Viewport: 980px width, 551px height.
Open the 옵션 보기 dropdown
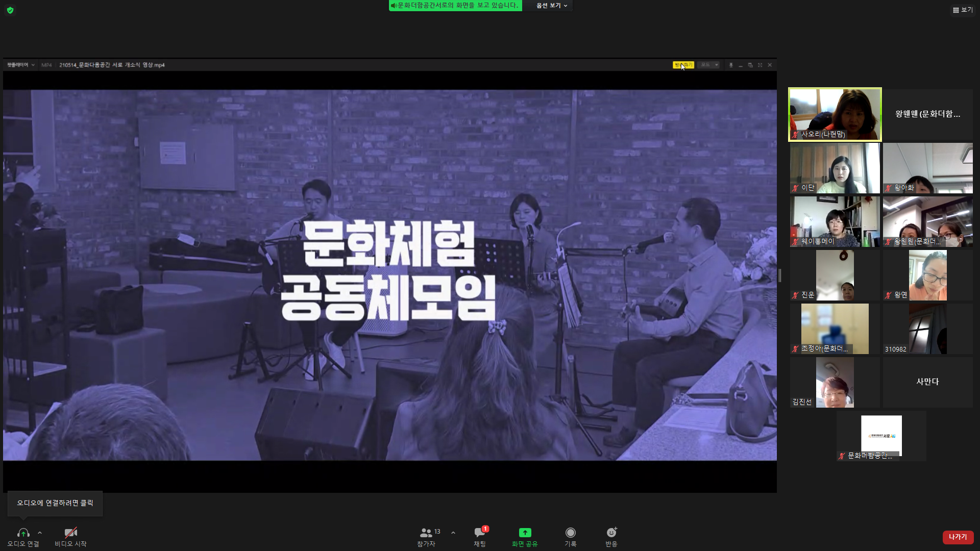coord(551,6)
